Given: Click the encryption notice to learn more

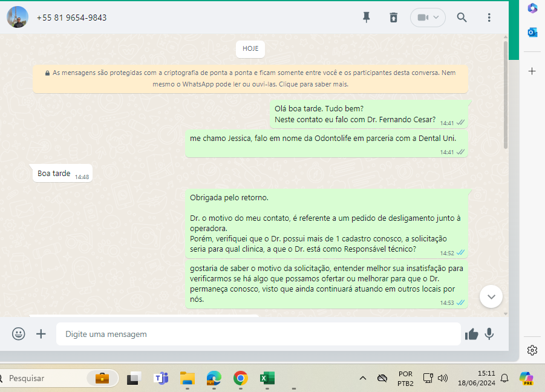Looking at the screenshot, I should pos(250,79).
